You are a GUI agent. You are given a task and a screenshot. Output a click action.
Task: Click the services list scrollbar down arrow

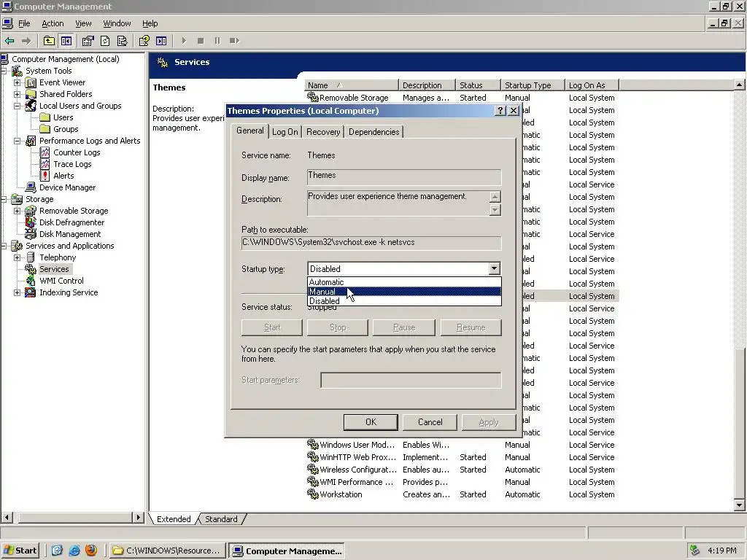pyautogui.click(x=740, y=505)
